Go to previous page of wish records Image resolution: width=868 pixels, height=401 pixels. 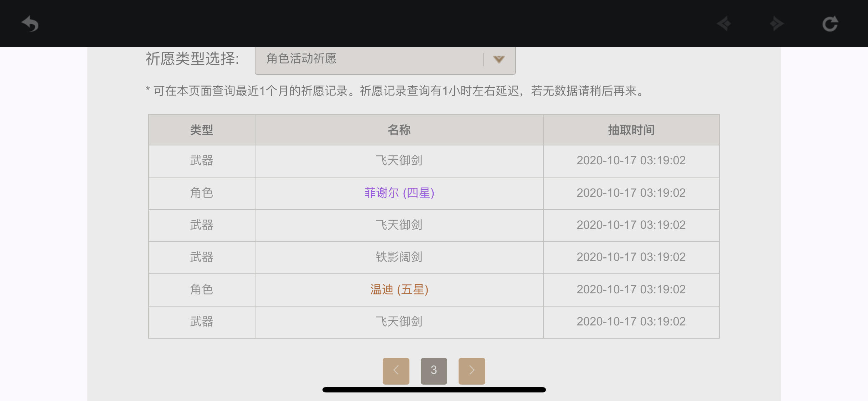pos(396,371)
